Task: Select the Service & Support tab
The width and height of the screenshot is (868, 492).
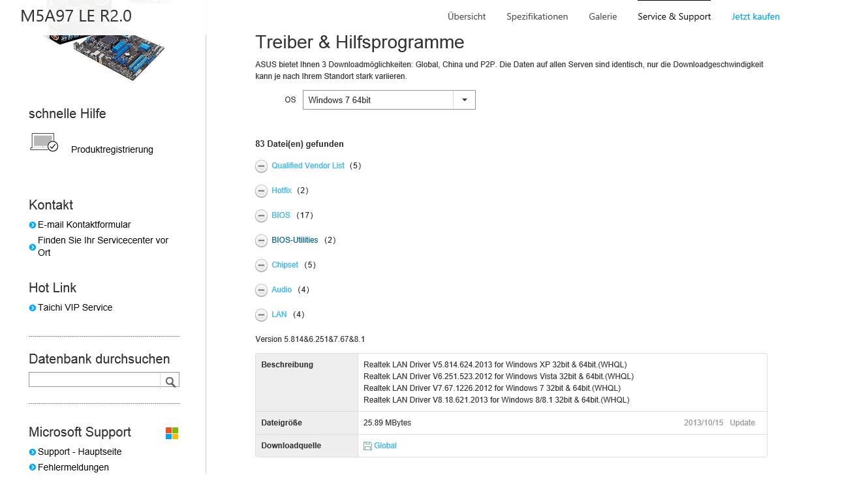Action: click(x=674, y=16)
